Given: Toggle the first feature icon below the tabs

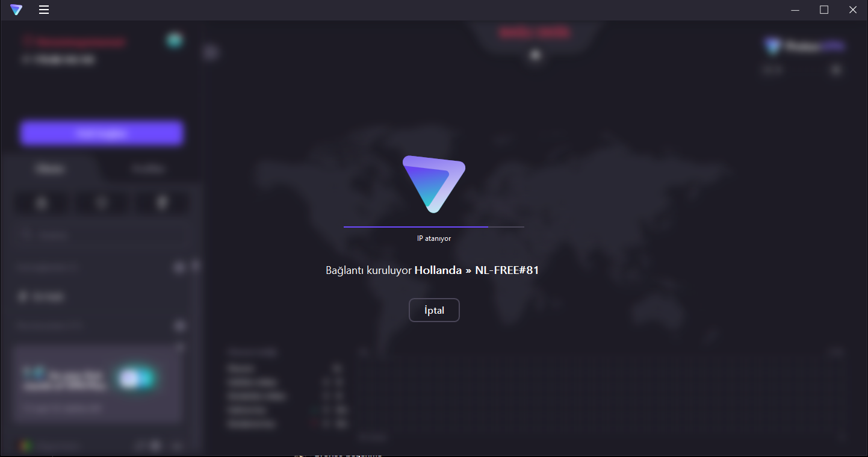Looking at the screenshot, I should coord(42,204).
